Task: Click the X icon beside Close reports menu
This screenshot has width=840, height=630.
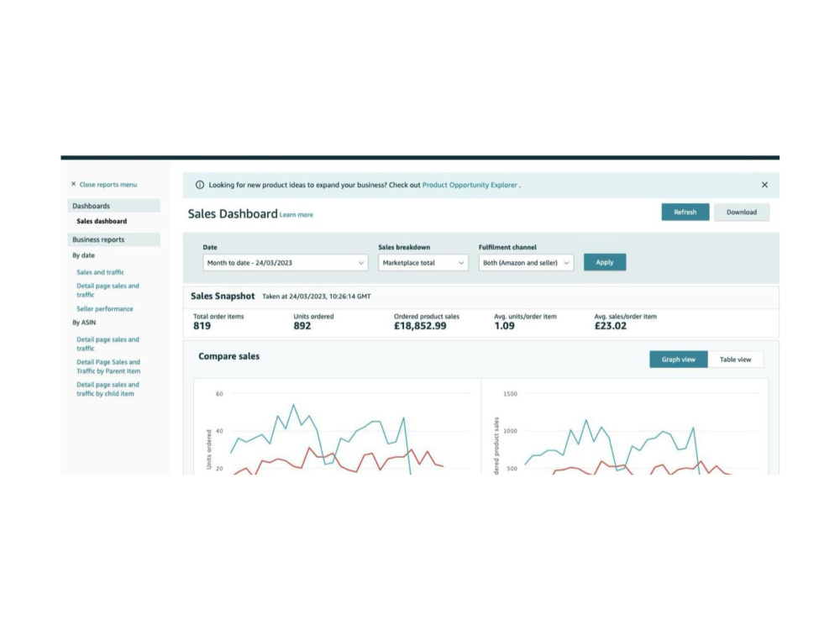Action: (73, 184)
